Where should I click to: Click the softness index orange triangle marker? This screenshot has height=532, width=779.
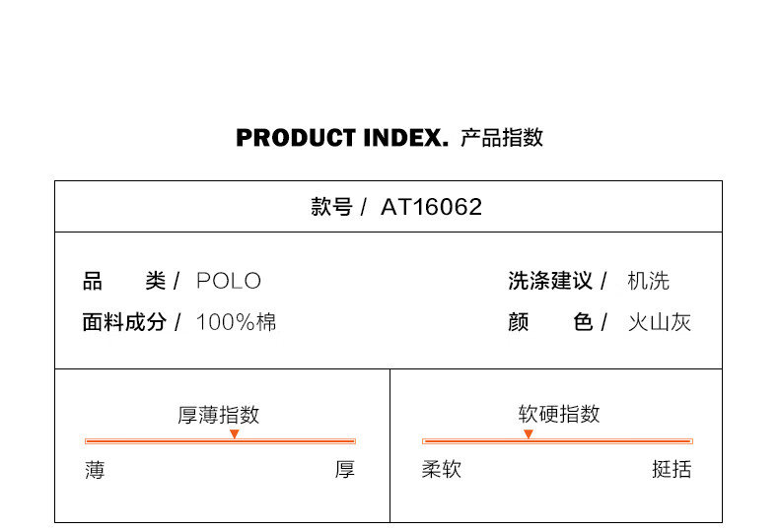pyautogui.click(x=529, y=433)
